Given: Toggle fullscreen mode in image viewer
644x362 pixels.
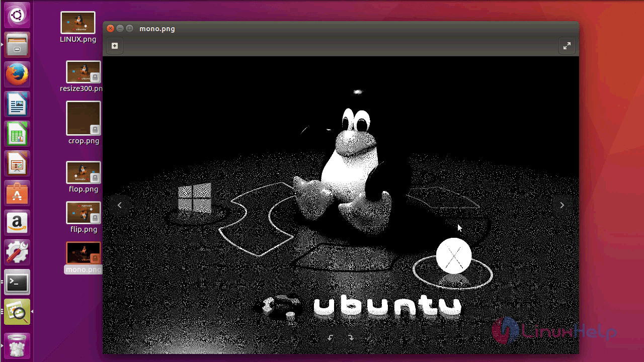Looking at the screenshot, I should tap(567, 46).
